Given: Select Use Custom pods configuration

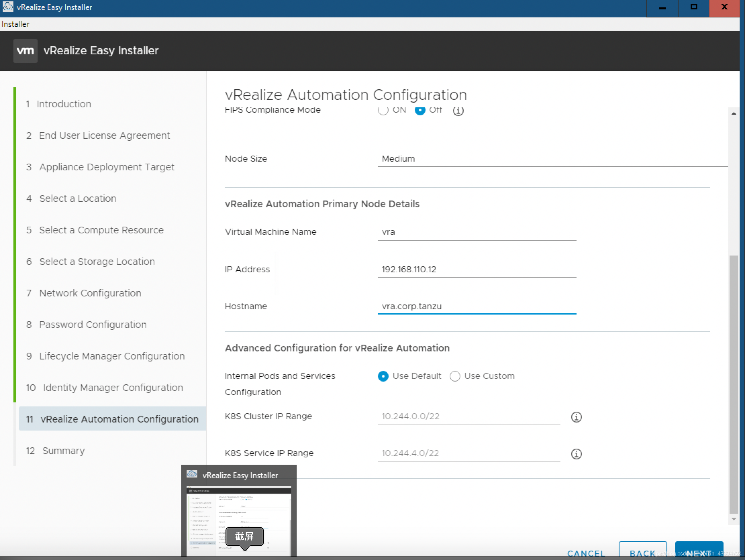Looking at the screenshot, I should pos(455,376).
